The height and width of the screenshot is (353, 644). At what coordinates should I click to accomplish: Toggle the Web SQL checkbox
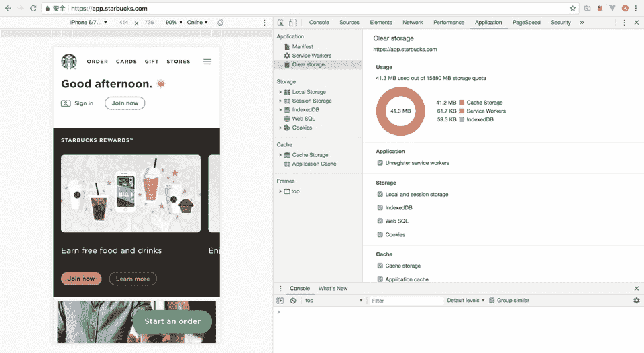(380, 221)
